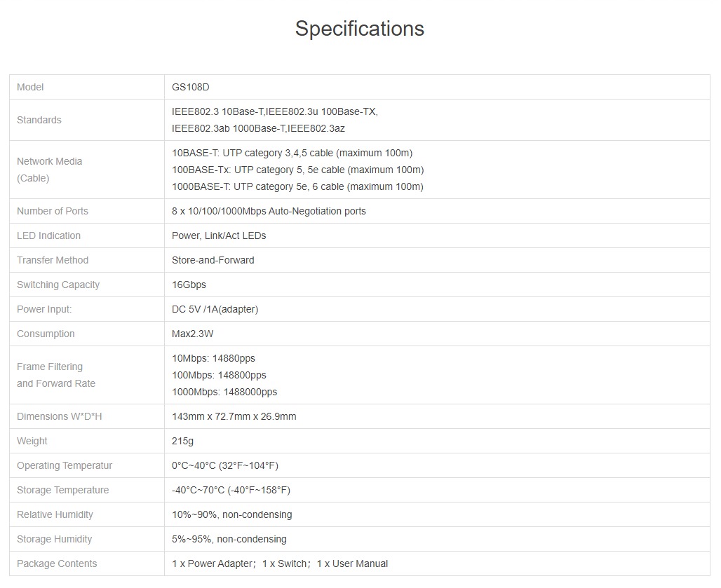721x588 pixels.
Task: Click the Number of Ports label
Action: 53,211
